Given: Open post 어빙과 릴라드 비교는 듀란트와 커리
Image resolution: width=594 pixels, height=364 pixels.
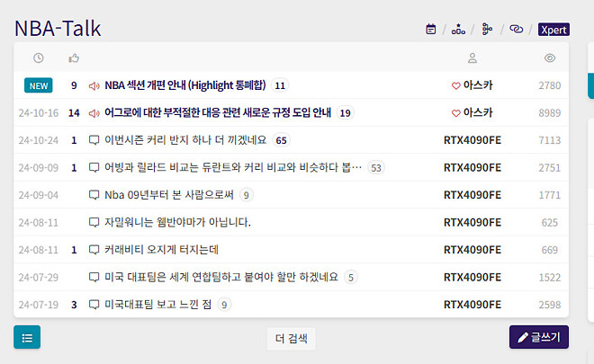Looking at the screenshot, I should coord(233,167).
